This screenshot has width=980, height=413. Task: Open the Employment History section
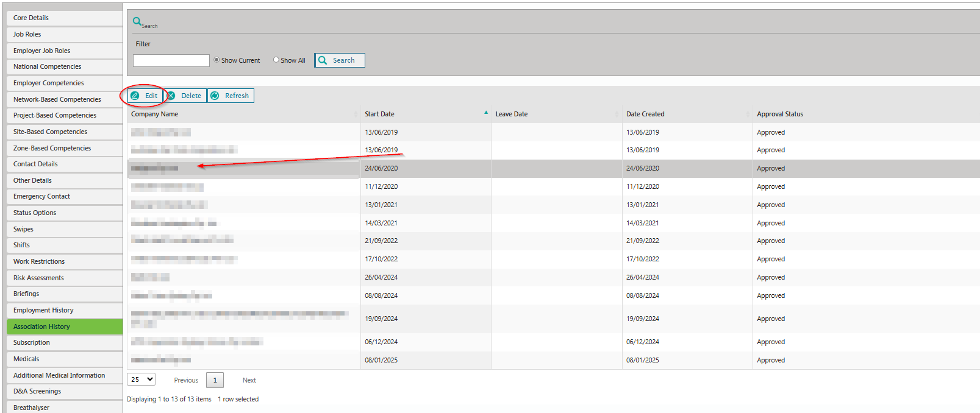(43, 310)
